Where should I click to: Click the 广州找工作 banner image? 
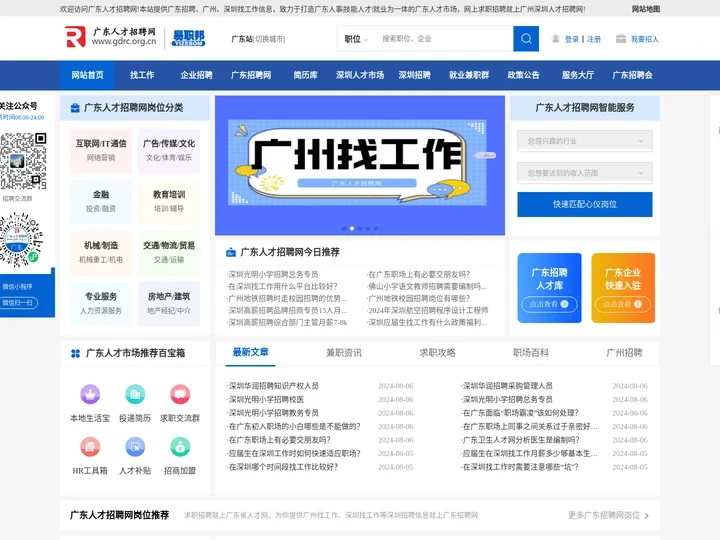click(360, 165)
